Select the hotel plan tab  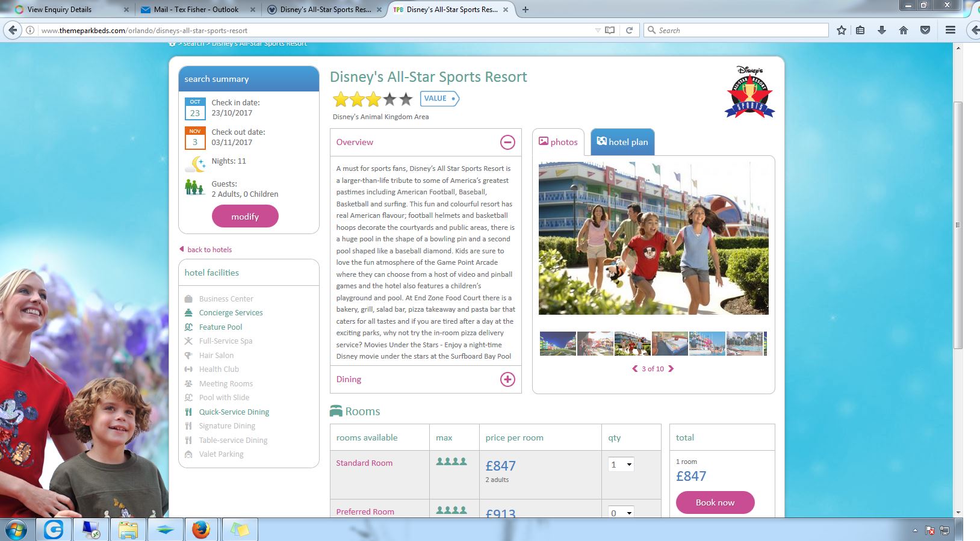[x=622, y=142]
